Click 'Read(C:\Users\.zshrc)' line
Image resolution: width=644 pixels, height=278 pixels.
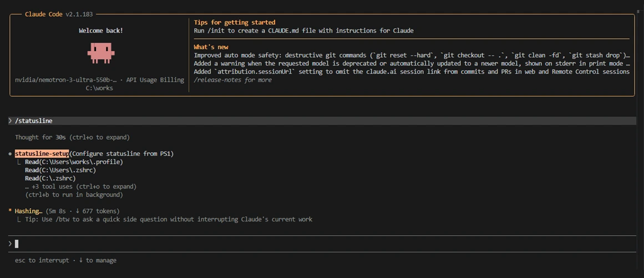click(x=60, y=170)
